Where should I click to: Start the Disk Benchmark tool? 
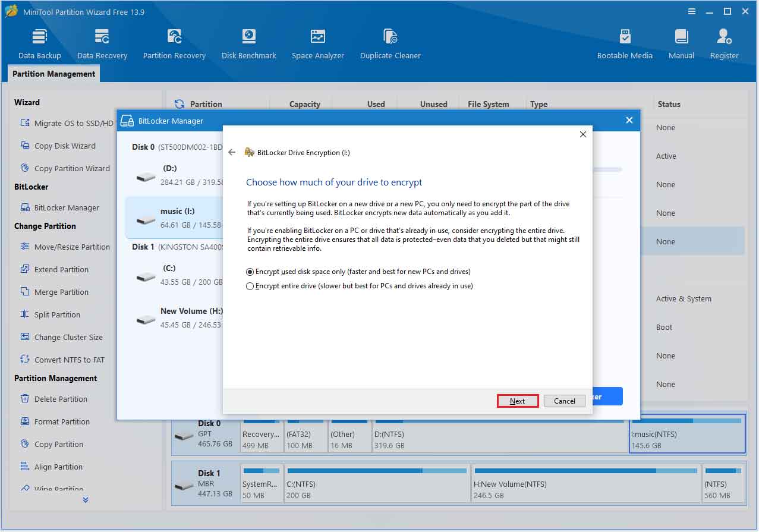[x=248, y=45]
